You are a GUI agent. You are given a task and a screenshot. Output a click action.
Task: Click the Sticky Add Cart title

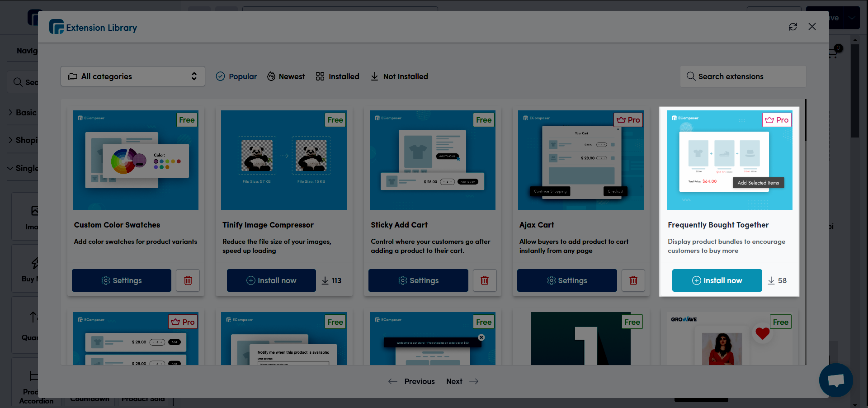pyautogui.click(x=399, y=225)
